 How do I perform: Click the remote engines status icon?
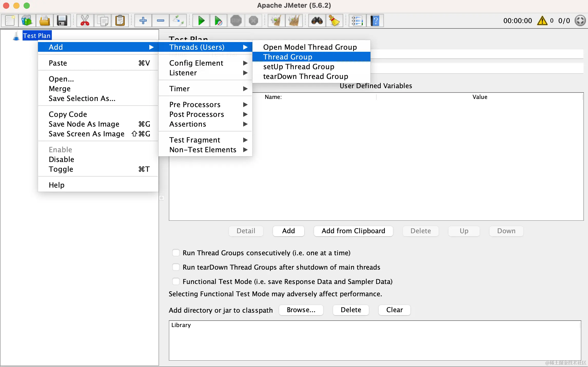pyautogui.click(x=580, y=21)
